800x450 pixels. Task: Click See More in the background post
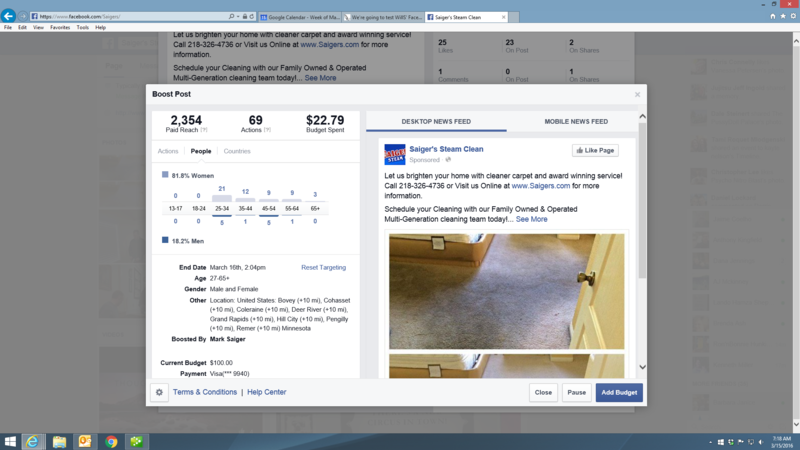(x=320, y=78)
